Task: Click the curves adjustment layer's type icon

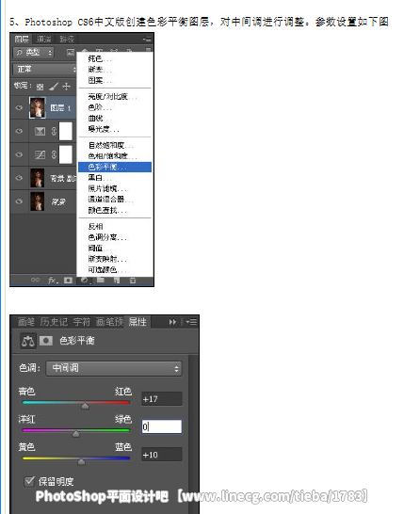Action: [40, 154]
